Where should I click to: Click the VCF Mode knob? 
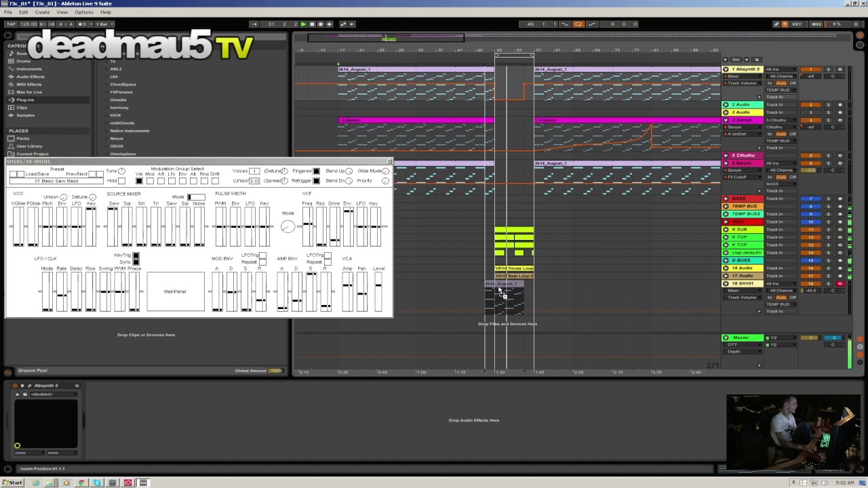(288, 227)
